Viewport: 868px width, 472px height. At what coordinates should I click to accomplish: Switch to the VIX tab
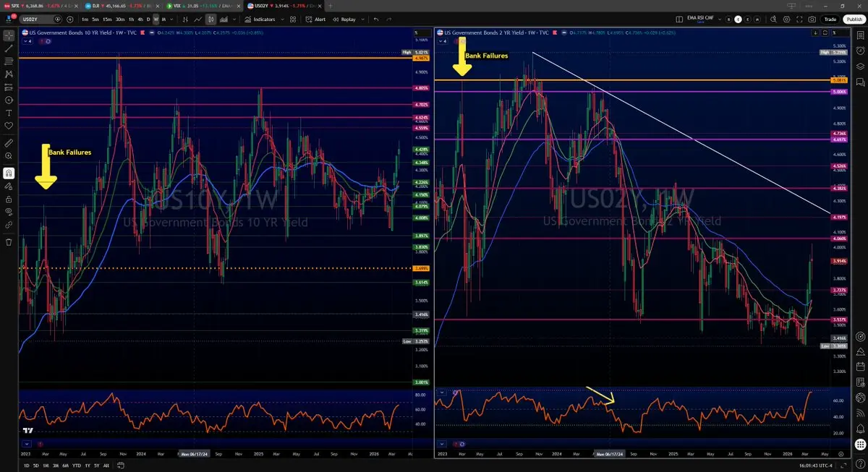(203, 5)
